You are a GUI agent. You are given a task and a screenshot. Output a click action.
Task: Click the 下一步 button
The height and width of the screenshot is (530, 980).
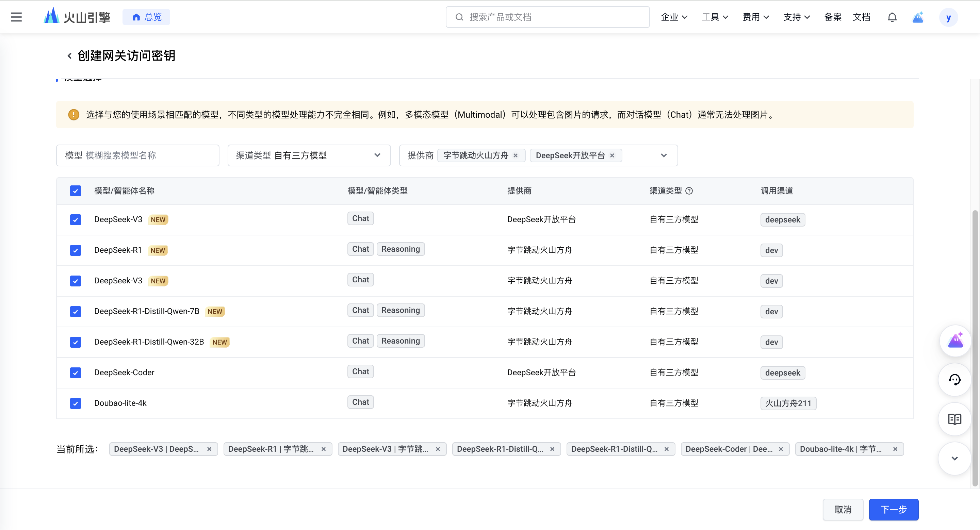[893, 510]
